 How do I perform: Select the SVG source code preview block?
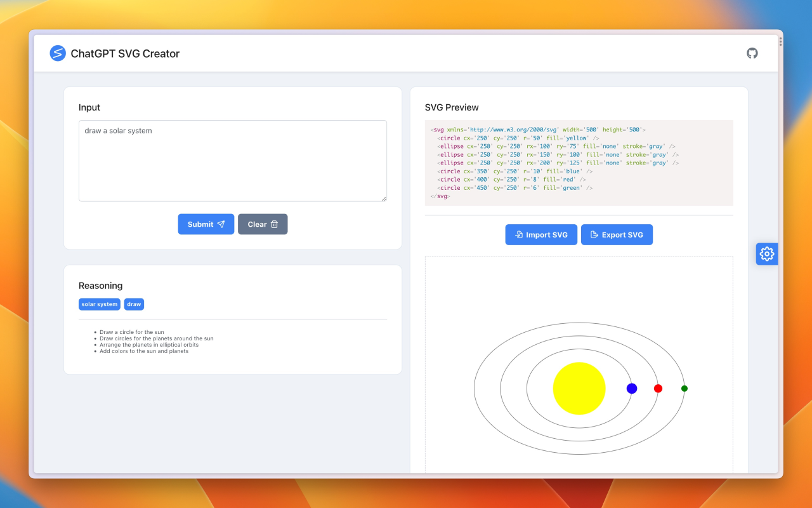(x=579, y=163)
